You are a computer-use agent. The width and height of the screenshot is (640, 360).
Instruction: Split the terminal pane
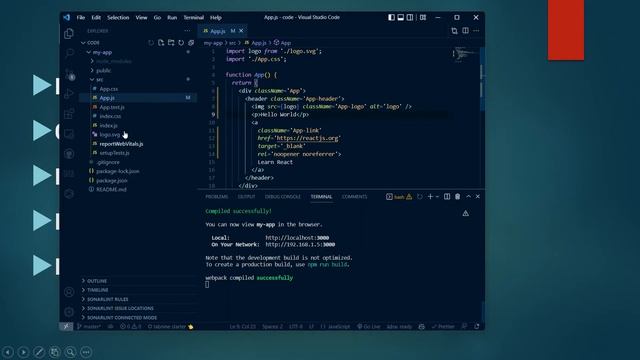tap(447, 197)
